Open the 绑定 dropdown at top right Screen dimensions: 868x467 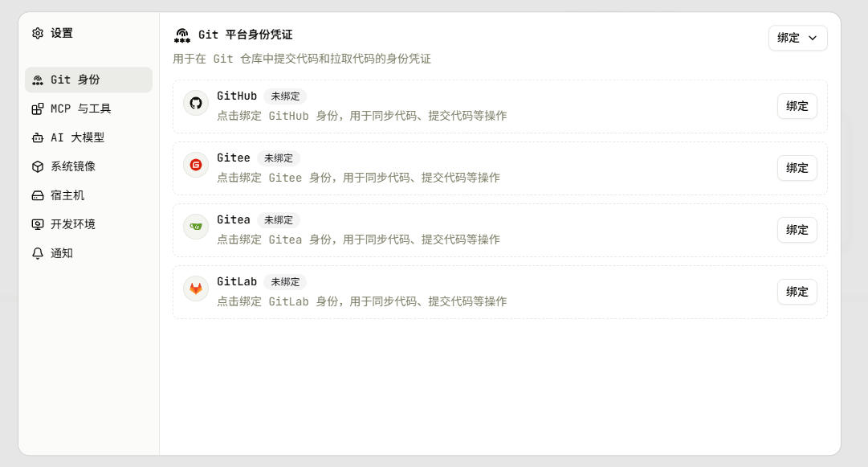(797, 38)
